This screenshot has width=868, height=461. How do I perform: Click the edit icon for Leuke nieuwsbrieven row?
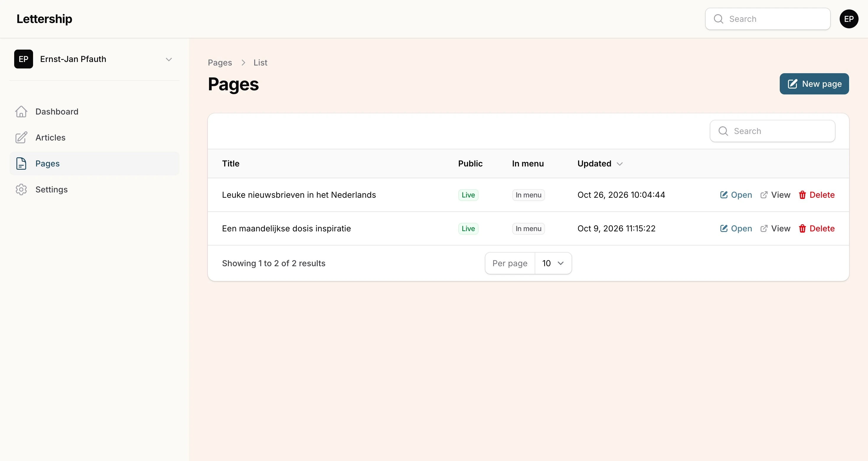(724, 194)
